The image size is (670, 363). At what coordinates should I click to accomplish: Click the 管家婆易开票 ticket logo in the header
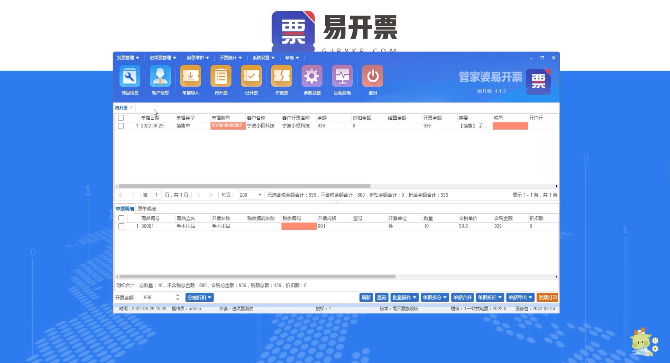coord(538,81)
